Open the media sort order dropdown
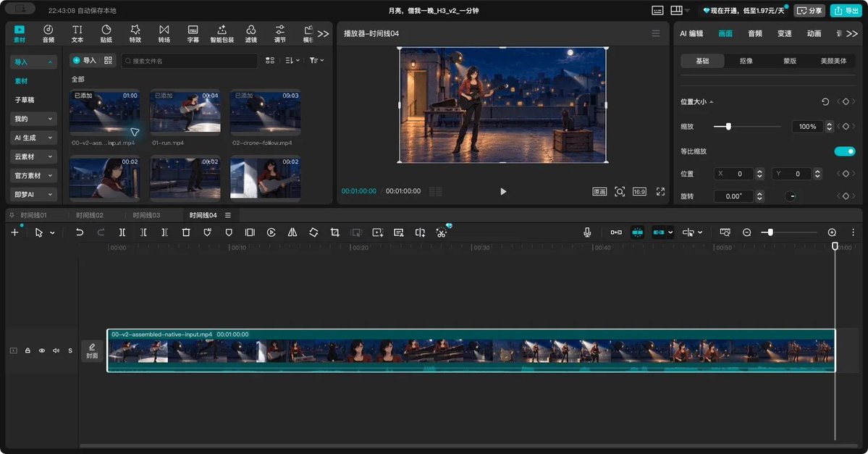The image size is (868, 454). (x=292, y=60)
